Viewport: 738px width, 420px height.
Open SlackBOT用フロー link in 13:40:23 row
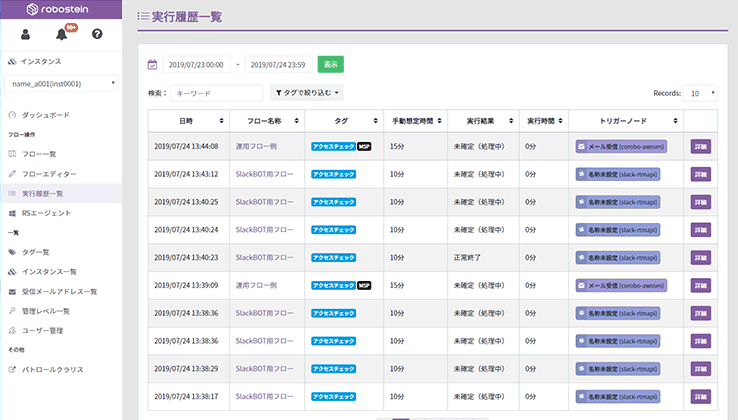(x=264, y=258)
